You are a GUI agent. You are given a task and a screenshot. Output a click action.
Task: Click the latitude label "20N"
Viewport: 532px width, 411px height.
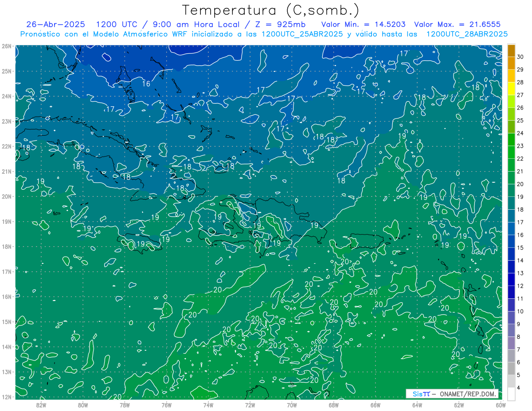pos(7,196)
